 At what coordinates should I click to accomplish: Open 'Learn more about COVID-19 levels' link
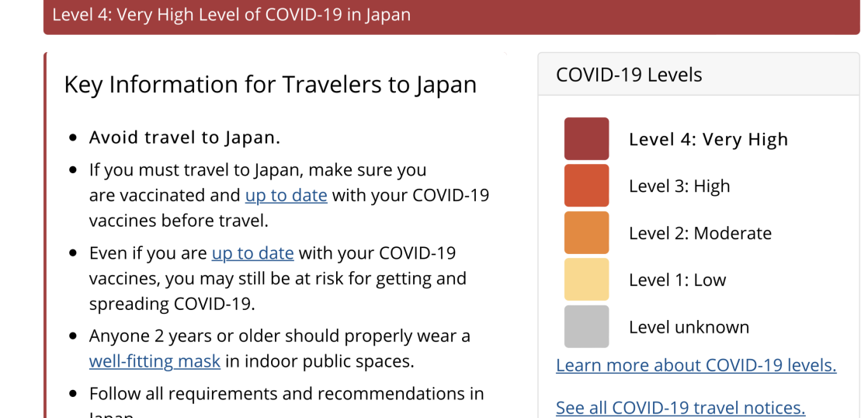696,365
